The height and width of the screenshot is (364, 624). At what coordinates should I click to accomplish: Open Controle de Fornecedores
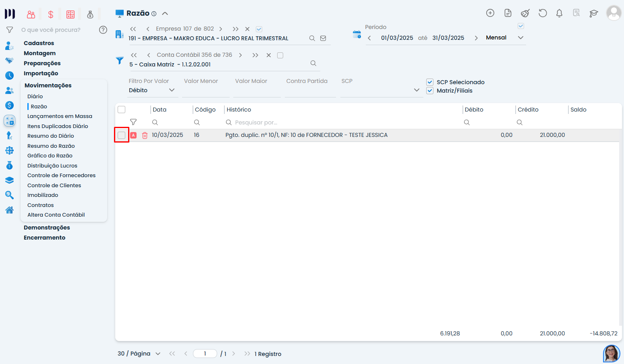[x=61, y=175]
